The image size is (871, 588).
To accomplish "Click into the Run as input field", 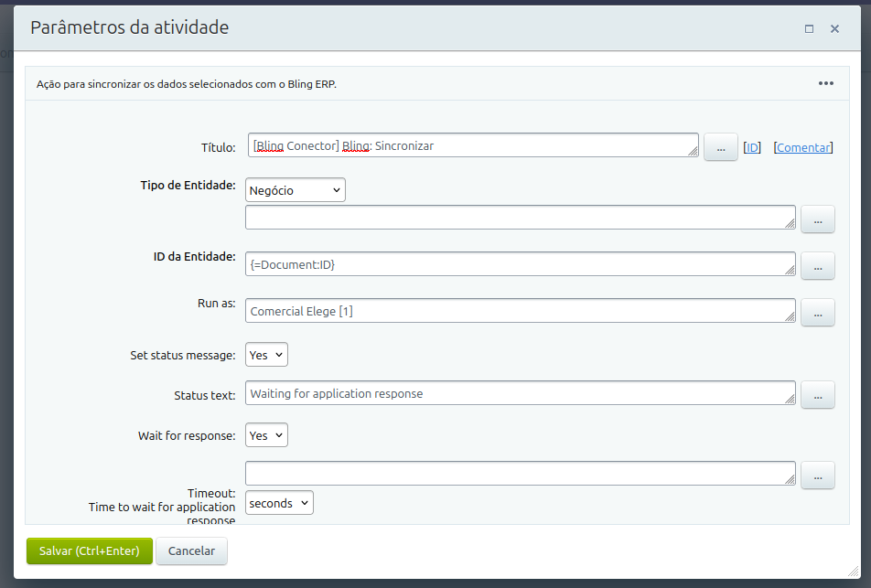I will click(517, 311).
